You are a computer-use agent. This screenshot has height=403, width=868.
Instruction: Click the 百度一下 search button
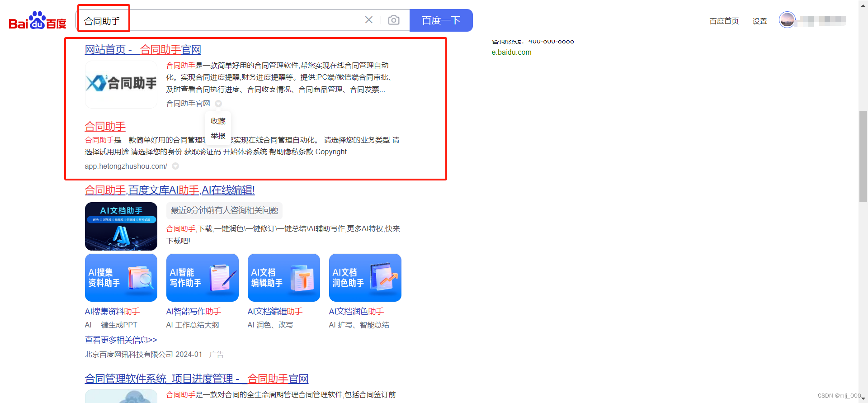point(441,20)
